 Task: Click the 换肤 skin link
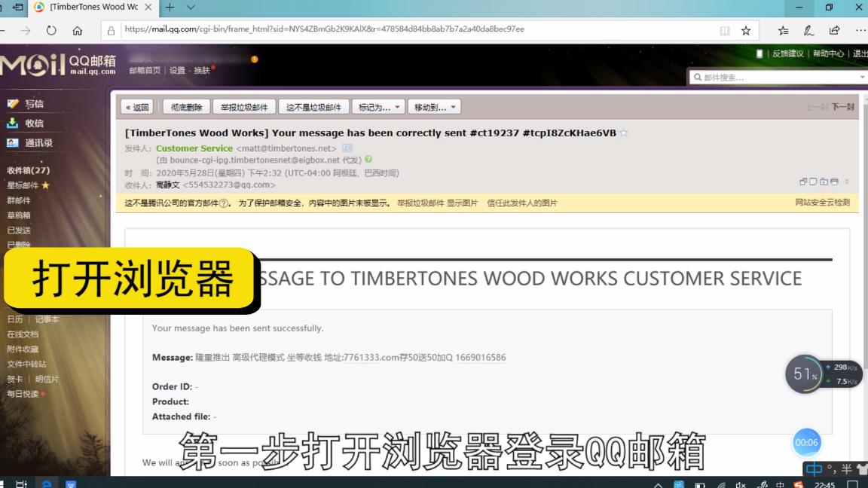tap(202, 70)
